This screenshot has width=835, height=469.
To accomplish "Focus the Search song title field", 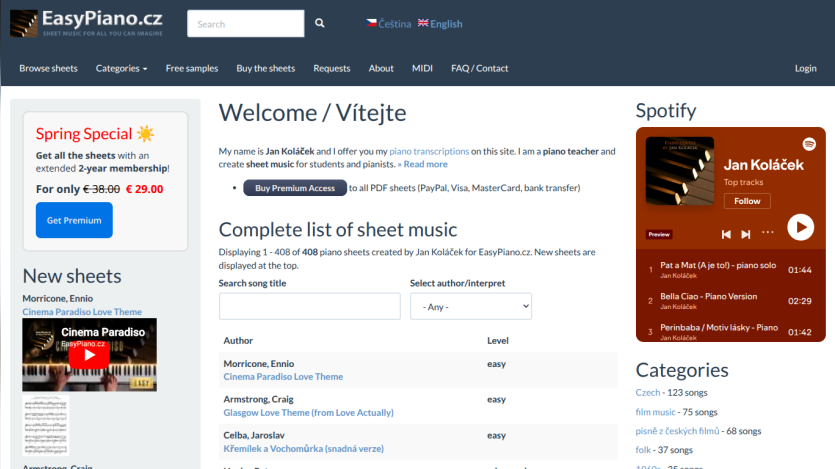I will (309, 306).
